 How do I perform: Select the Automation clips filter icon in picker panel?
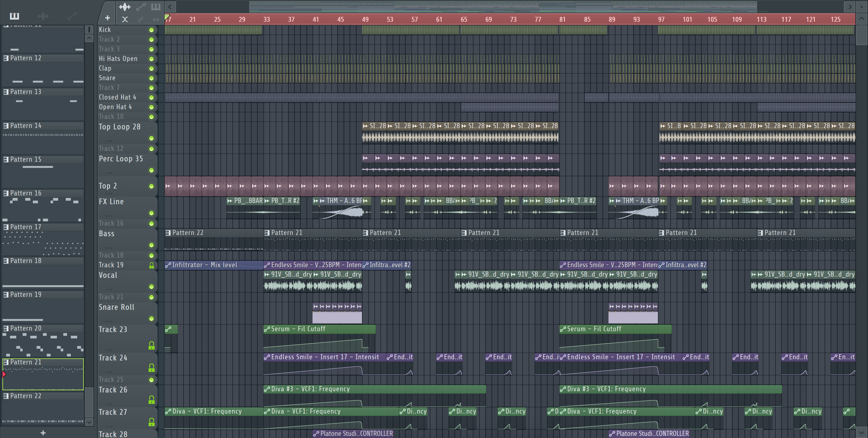72,16
